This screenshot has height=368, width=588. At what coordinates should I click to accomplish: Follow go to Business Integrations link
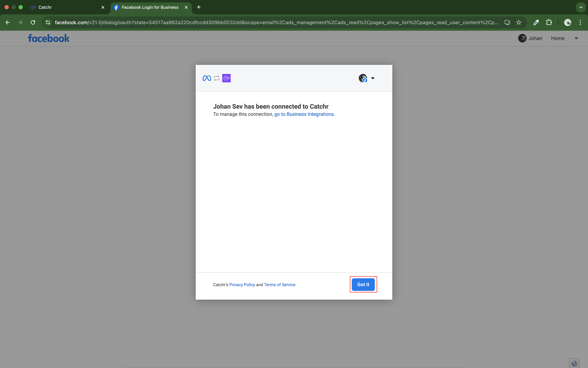pos(304,114)
